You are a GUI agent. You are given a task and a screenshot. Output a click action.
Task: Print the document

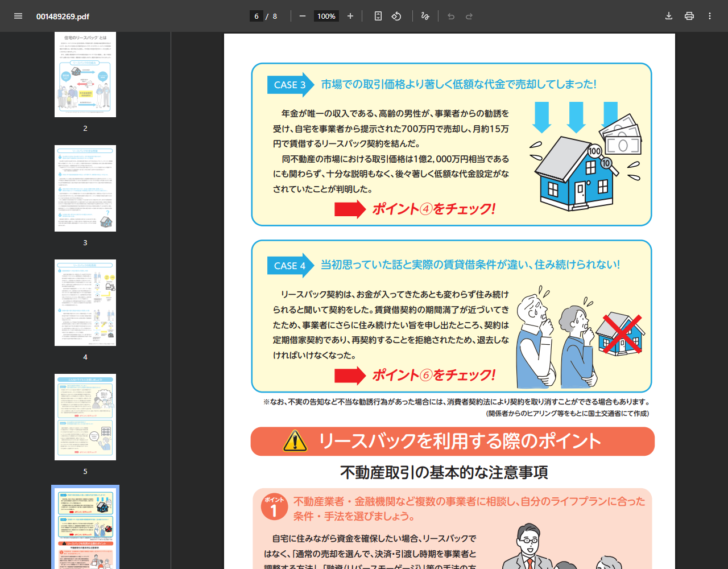pyautogui.click(x=689, y=16)
